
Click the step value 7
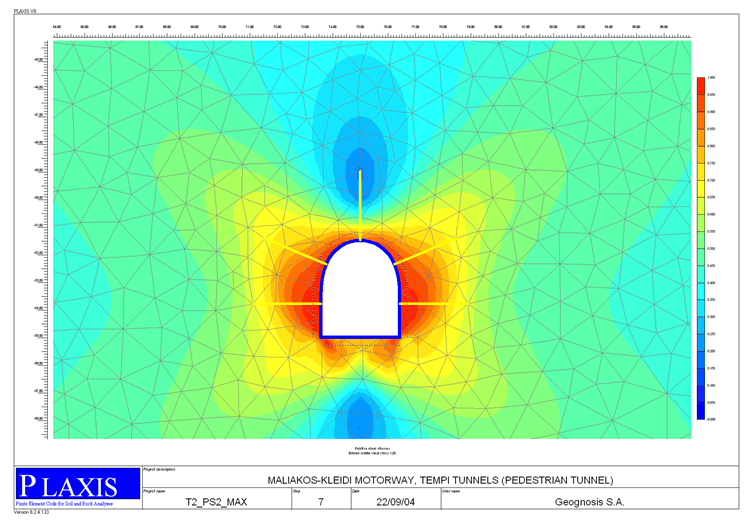pos(321,502)
